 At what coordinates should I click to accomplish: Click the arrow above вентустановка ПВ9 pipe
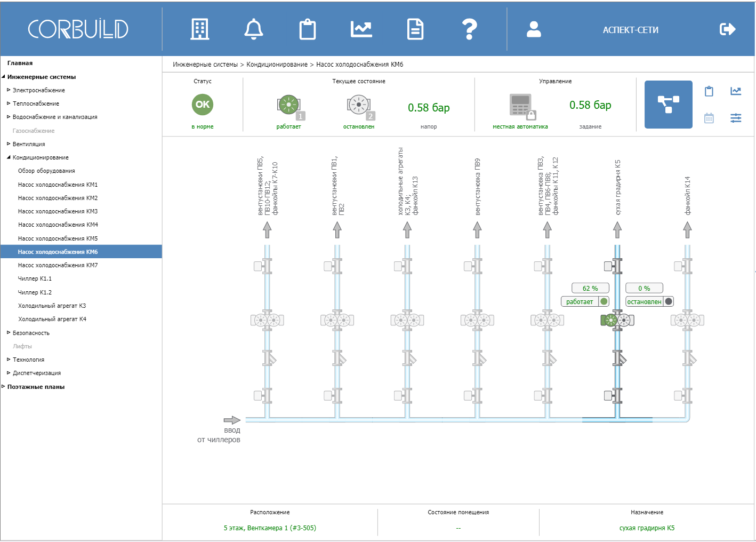pos(477,230)
